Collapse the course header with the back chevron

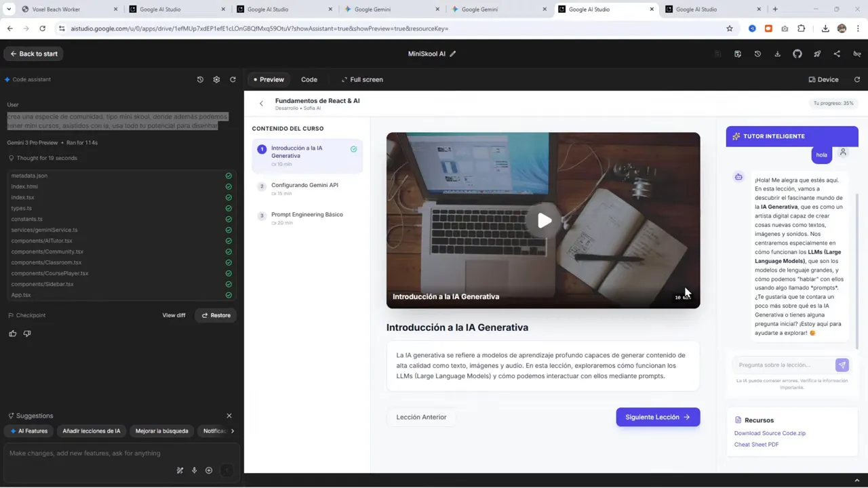tap(261, 103)
